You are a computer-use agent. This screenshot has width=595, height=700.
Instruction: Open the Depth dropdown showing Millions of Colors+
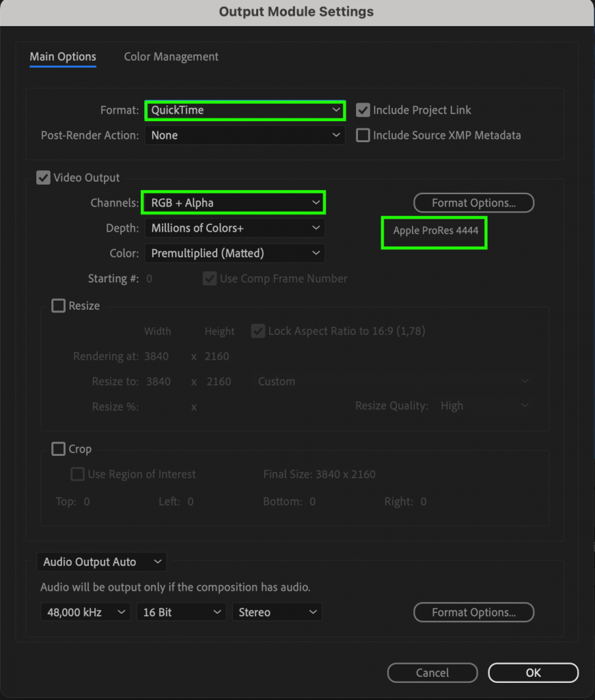click(x=234, y=228)
